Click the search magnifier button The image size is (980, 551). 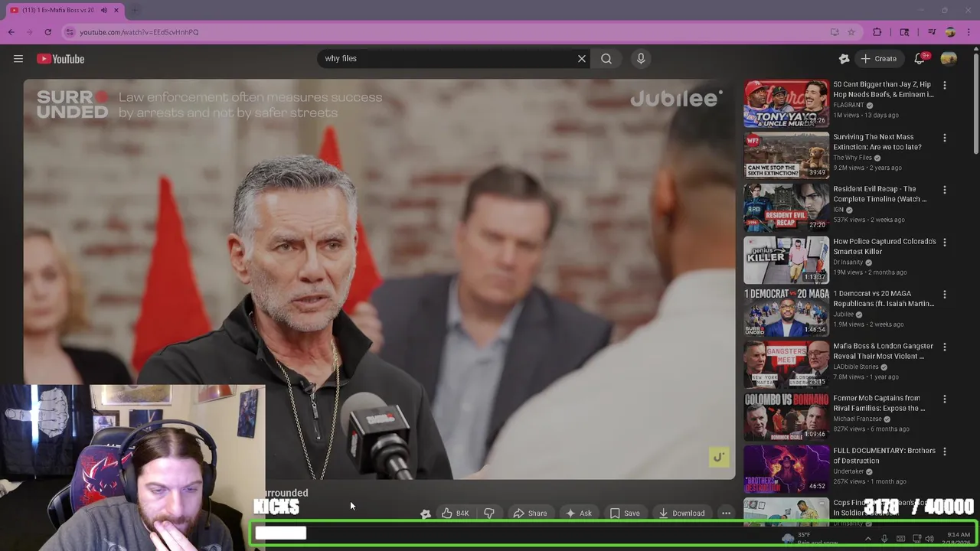click(x=606, y=58)
